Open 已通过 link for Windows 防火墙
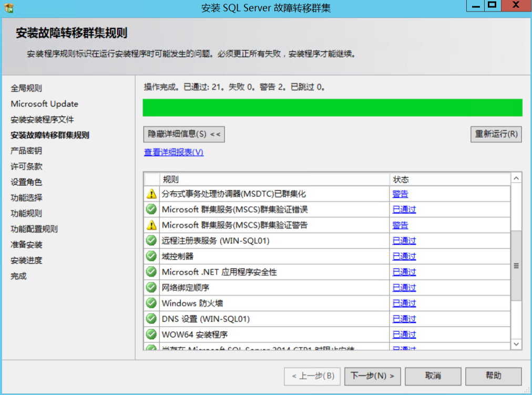Viewport: 532px width, 395px height. 404,303
